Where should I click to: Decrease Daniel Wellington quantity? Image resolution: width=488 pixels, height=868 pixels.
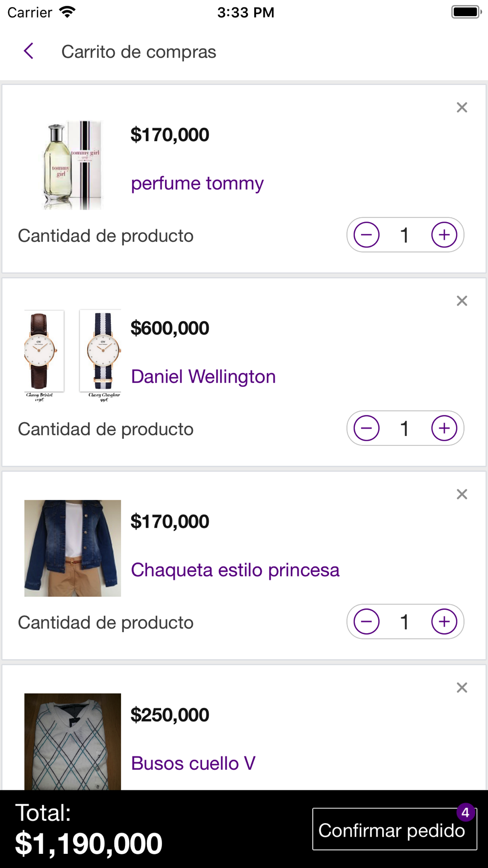366,428
